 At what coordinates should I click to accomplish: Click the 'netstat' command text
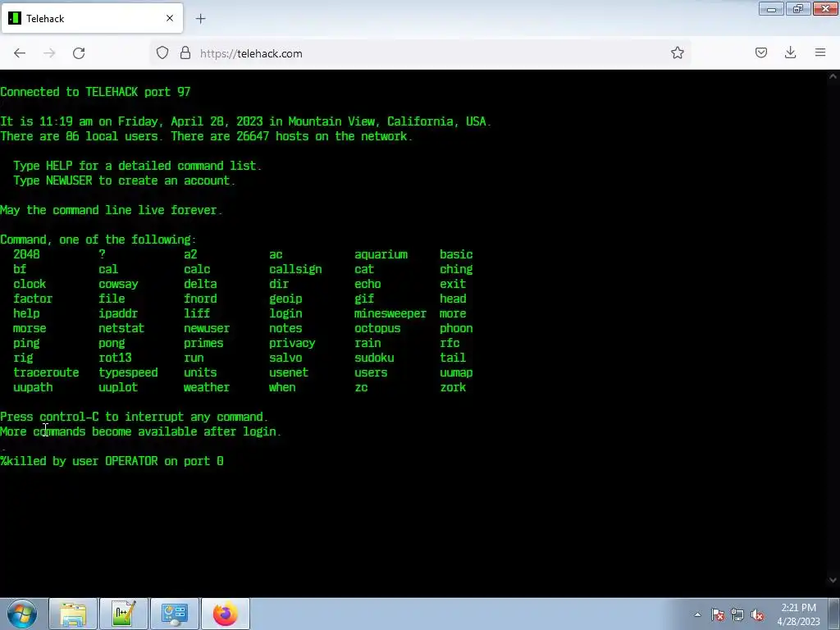click(x=121, y=328)
